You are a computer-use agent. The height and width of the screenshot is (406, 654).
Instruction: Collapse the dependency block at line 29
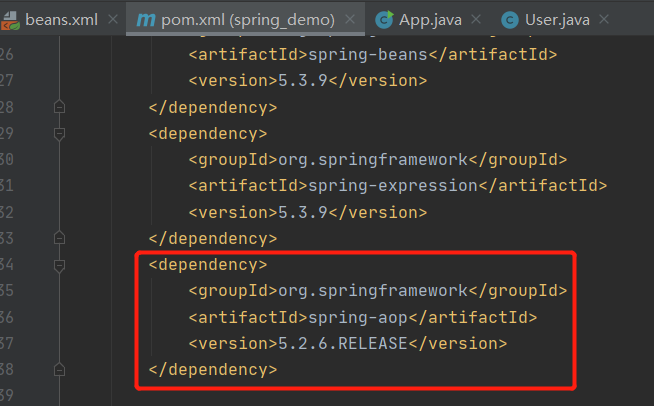[x=59, y=133]
